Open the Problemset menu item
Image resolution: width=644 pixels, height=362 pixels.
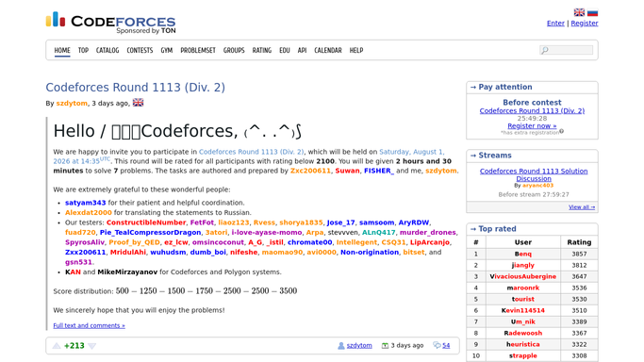[x=198, y=50]
